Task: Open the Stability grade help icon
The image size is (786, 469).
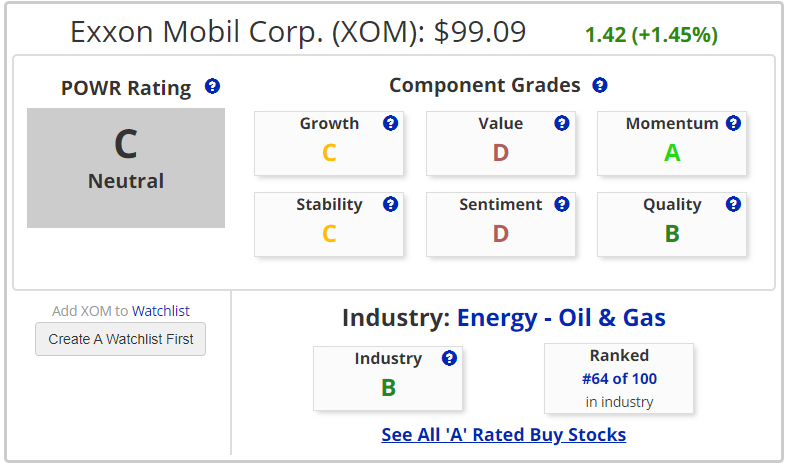Action: tap(390, 204)
